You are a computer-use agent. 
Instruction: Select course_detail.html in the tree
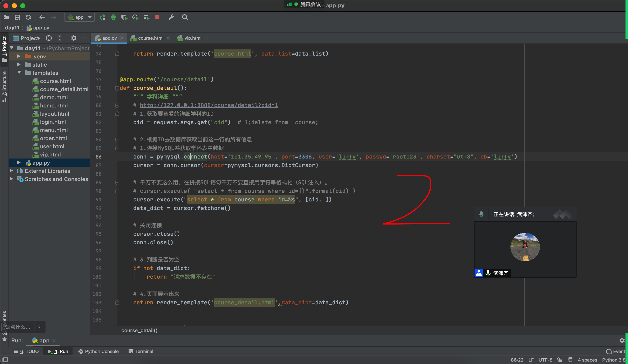tap(64, 89)
